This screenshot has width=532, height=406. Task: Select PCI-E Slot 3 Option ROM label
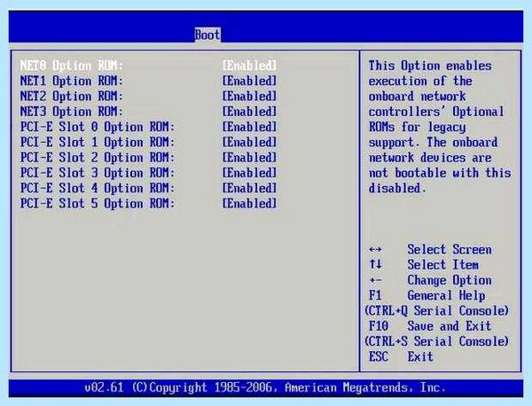click(x=98, y=173)
